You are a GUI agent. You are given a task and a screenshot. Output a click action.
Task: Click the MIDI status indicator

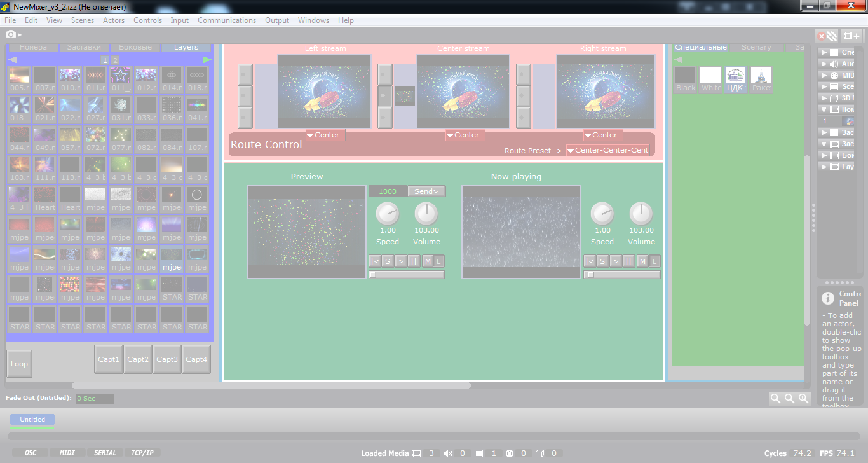pos(67,453)
